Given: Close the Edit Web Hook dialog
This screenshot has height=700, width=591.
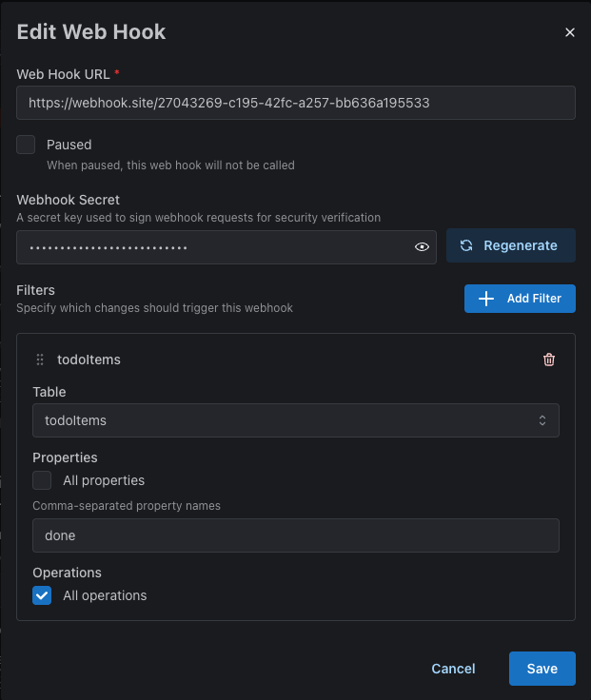Looking at the screenshot, I should pyautogui.click(x=570, y=32).
